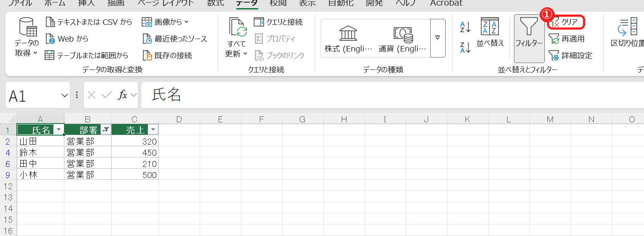Click the fx insert function button
644x236 pixels.
tap(123, 95)
